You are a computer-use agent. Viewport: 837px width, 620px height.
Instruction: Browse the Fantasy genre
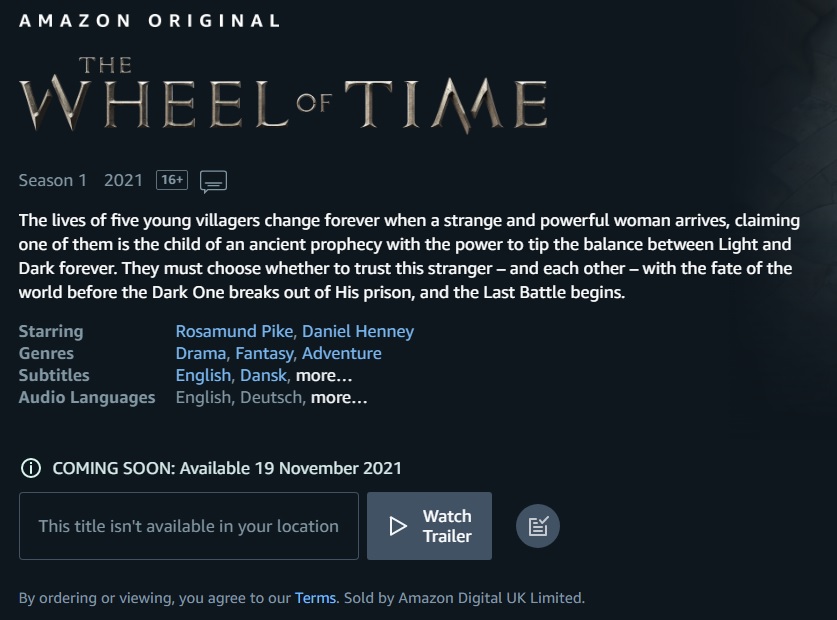(x=264, y=353)
